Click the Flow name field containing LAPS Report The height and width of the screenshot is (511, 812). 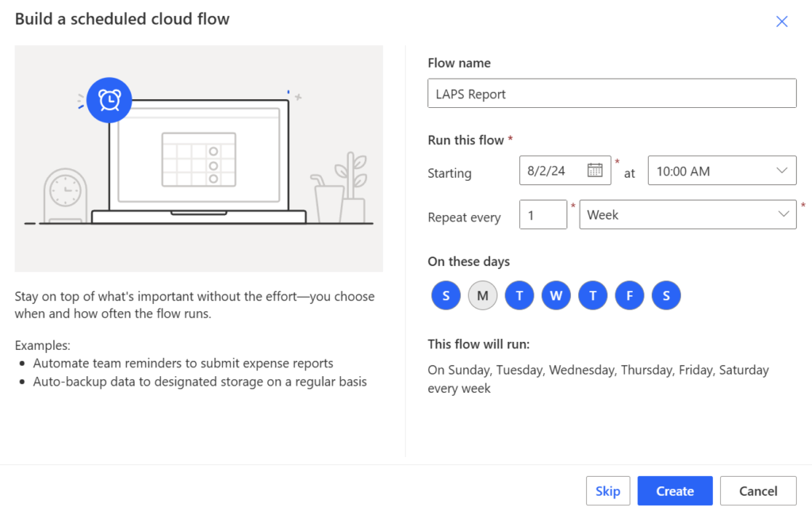click(611, 94)
